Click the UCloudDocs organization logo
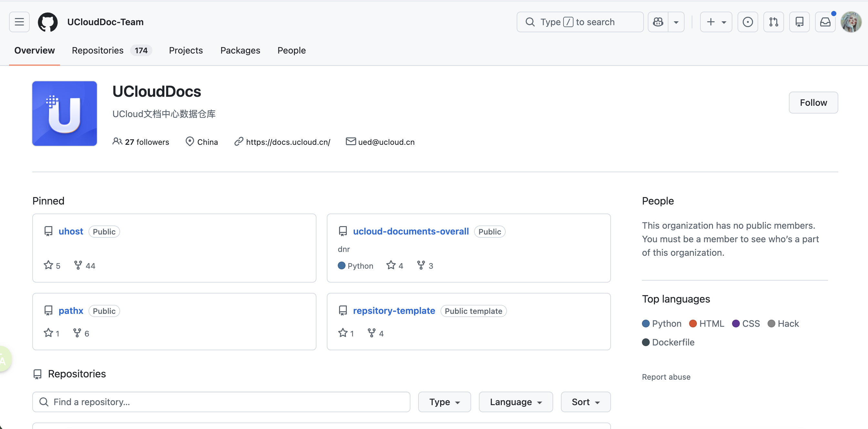The height and width of the screenshot is (429, 868). click(x=65, y=114)
